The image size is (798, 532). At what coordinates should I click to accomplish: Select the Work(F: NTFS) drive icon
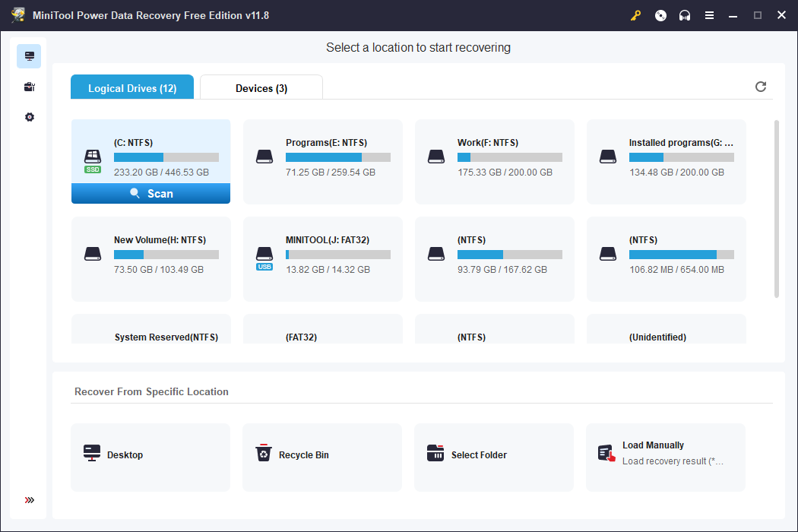[x=436, y=157]
